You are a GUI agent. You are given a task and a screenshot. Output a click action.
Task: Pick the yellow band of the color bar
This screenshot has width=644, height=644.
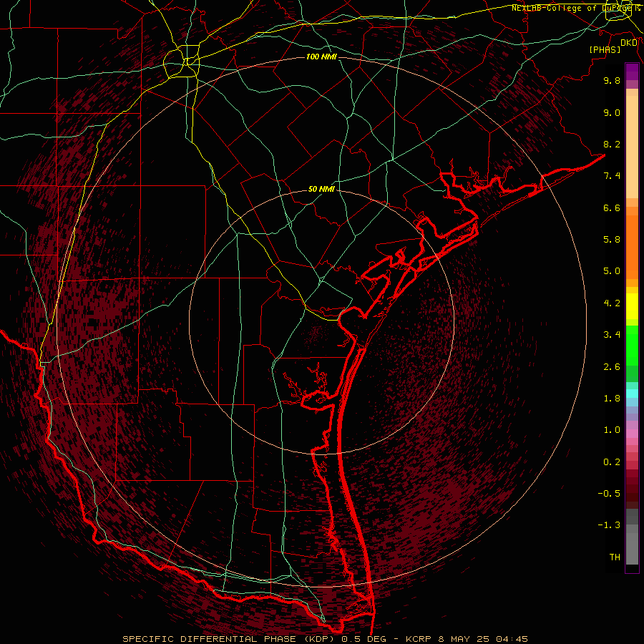[x=632, y=306]
